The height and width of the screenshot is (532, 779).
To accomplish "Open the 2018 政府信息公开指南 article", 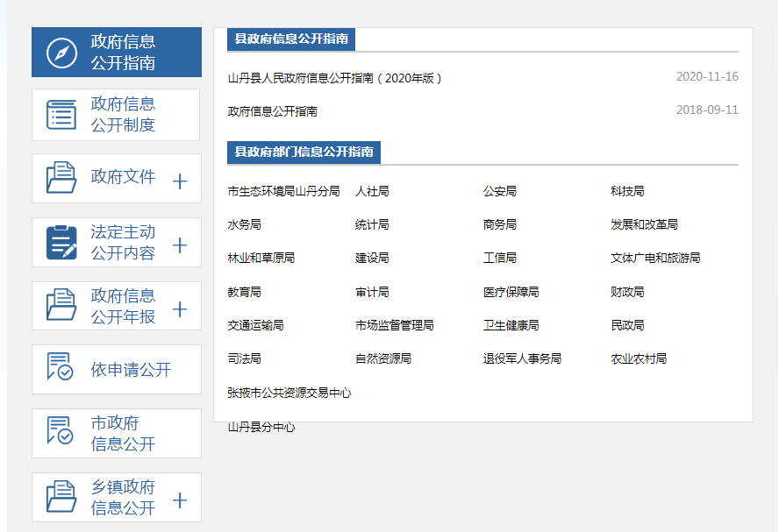I will coord(272,111).
